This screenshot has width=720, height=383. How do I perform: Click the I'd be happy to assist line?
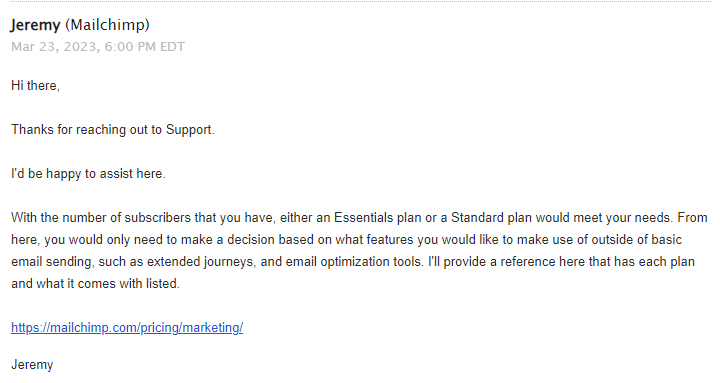click(x=88, y=174)
